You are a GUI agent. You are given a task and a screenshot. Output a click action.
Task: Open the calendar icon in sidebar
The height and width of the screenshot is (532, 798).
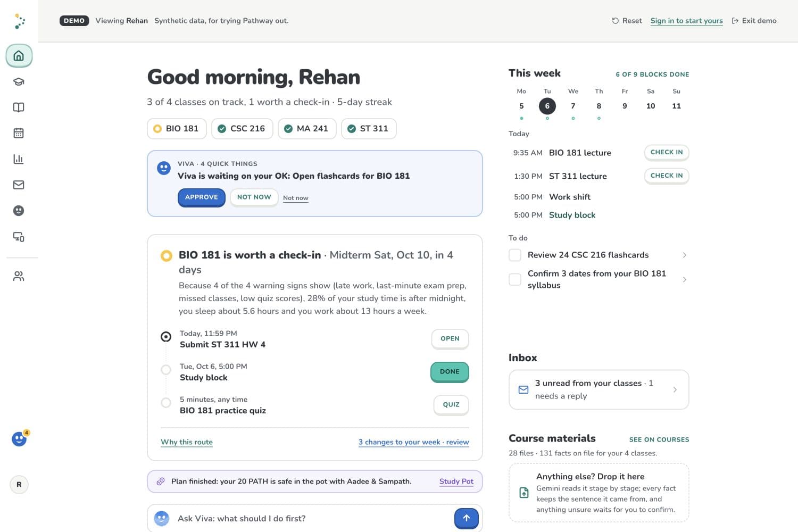tap(19, 133)
